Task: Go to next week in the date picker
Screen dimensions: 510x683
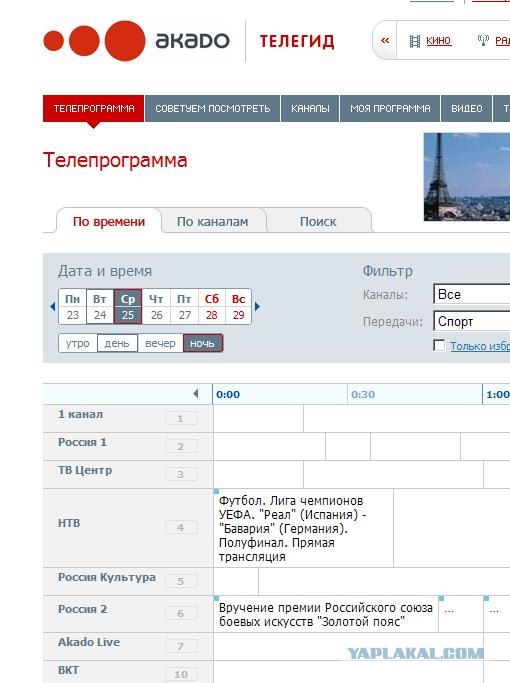Action: click(257, 307)
